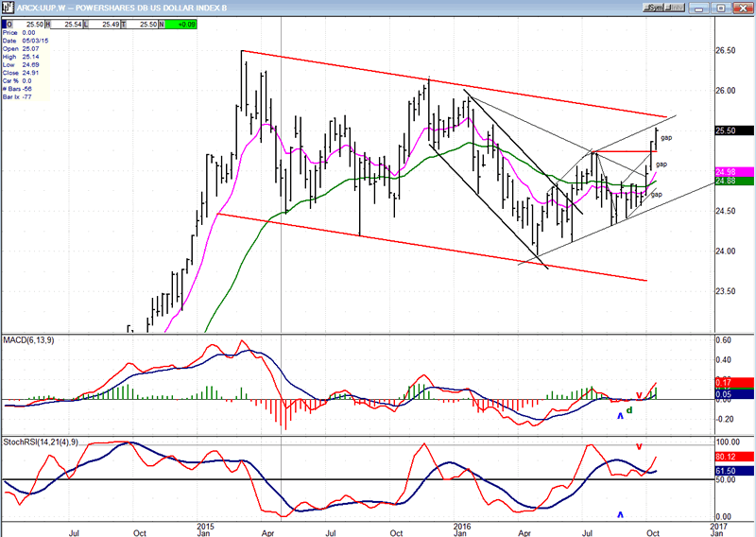Image resolution: width=756 pixels, height=537 pixels.
Task: Click the chart window icon in title bar
Action: [x=7, y=6]
